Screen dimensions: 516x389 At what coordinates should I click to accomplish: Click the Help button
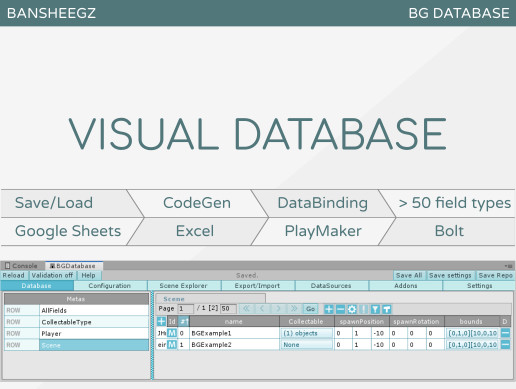coord(88,275)
